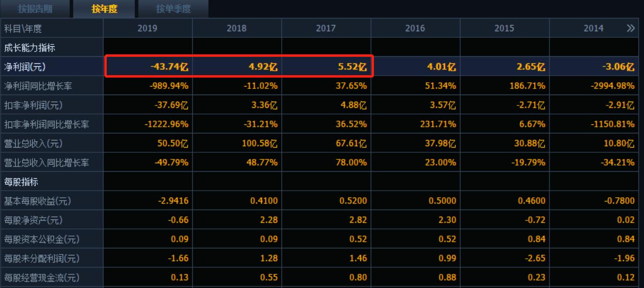Click the 每股经营现金流(元) row label
This screenshot has height=288, width=644.
pos(42,278)
